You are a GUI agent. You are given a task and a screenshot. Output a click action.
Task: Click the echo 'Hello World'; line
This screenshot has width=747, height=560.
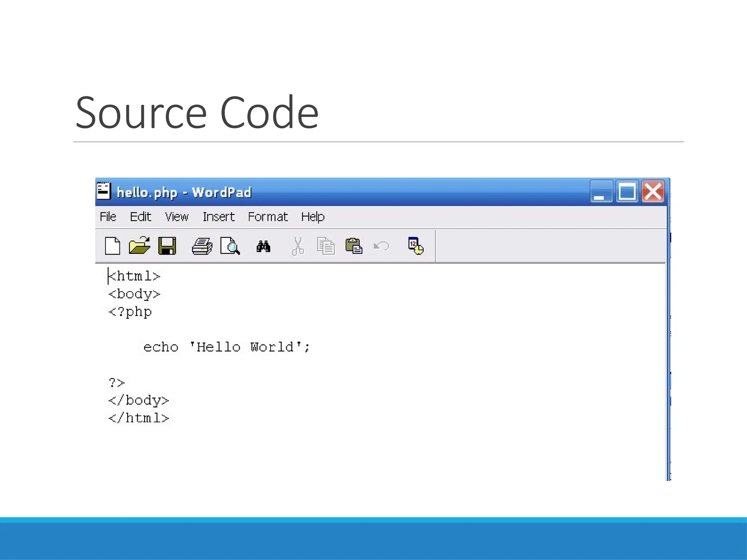227,347
